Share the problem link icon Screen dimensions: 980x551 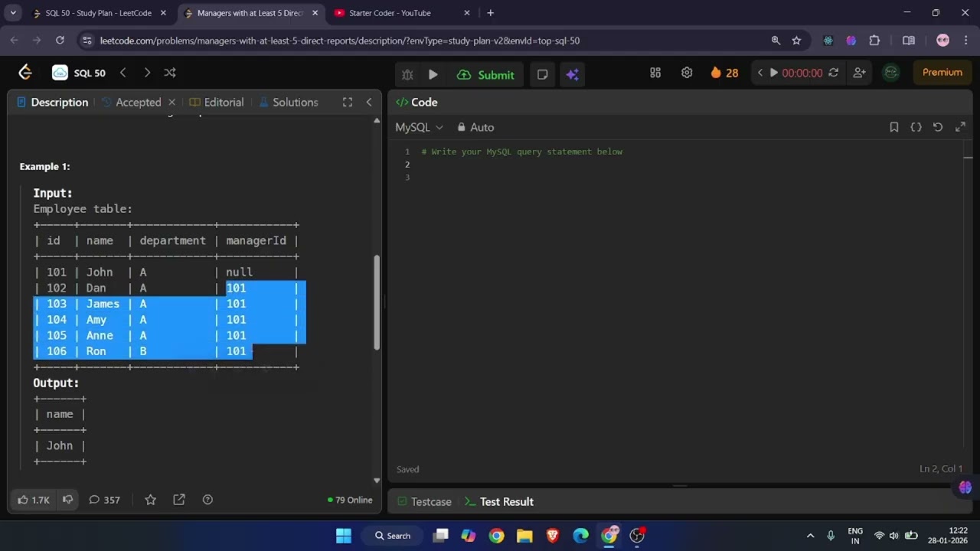coord(179,500)
